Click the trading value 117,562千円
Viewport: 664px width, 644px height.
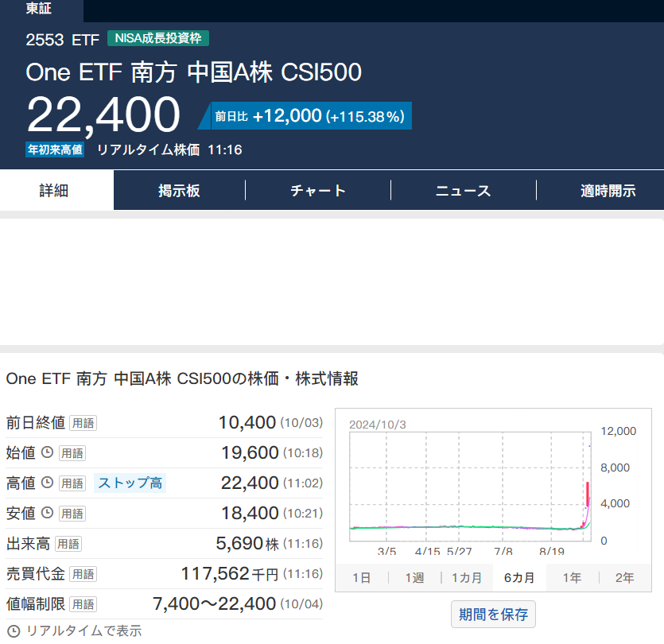pyautogui.click(x=230, y=574)
